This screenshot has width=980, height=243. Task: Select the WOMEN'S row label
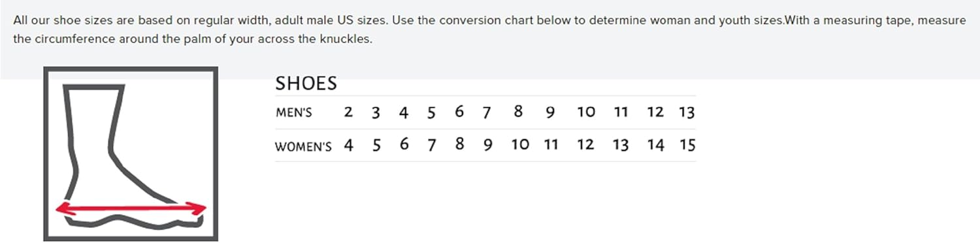tap(303, 146)
